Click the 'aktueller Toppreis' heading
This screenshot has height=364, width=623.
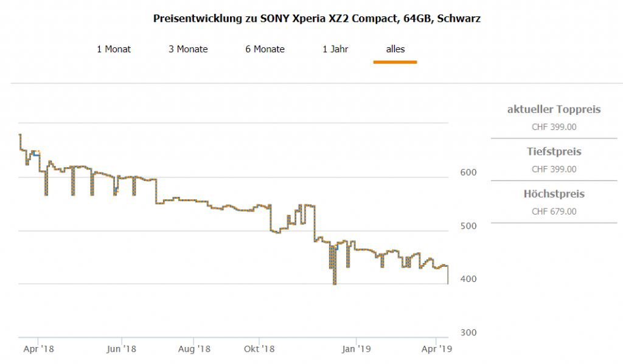pos(554,110)
